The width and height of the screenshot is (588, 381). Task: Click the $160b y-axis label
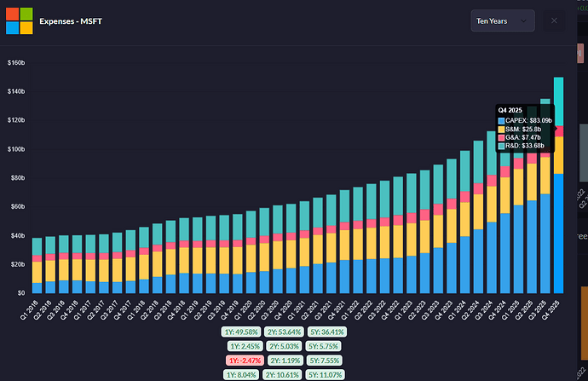point(16,62)
